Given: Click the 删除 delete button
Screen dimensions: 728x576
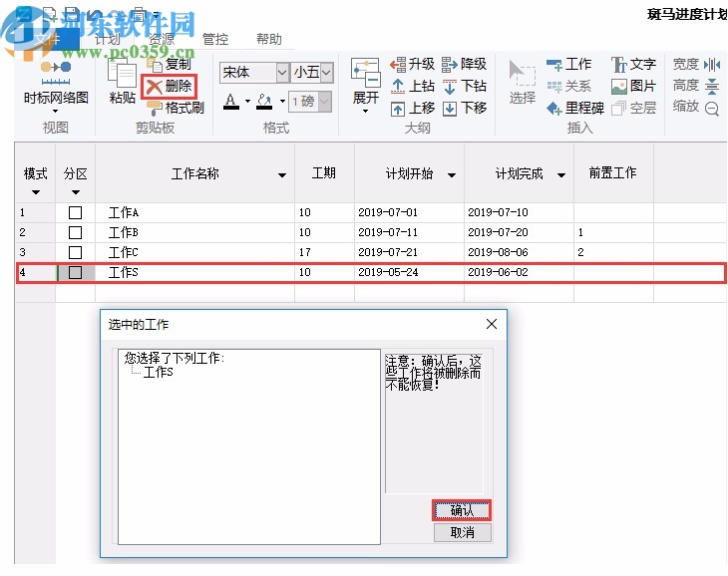Looking at the screenshot, I should tap(169, 86).
